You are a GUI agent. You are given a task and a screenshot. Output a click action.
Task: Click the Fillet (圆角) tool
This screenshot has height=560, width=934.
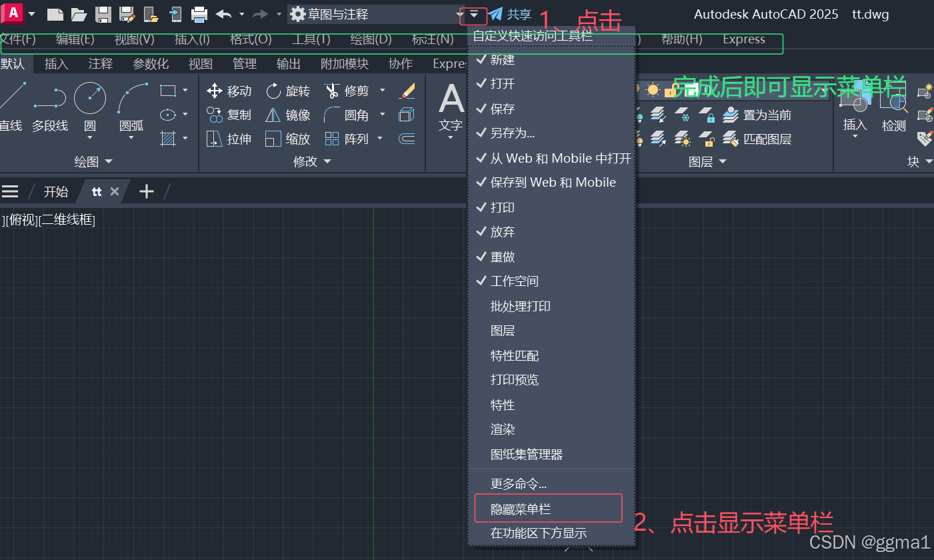[x=346, y=115]
